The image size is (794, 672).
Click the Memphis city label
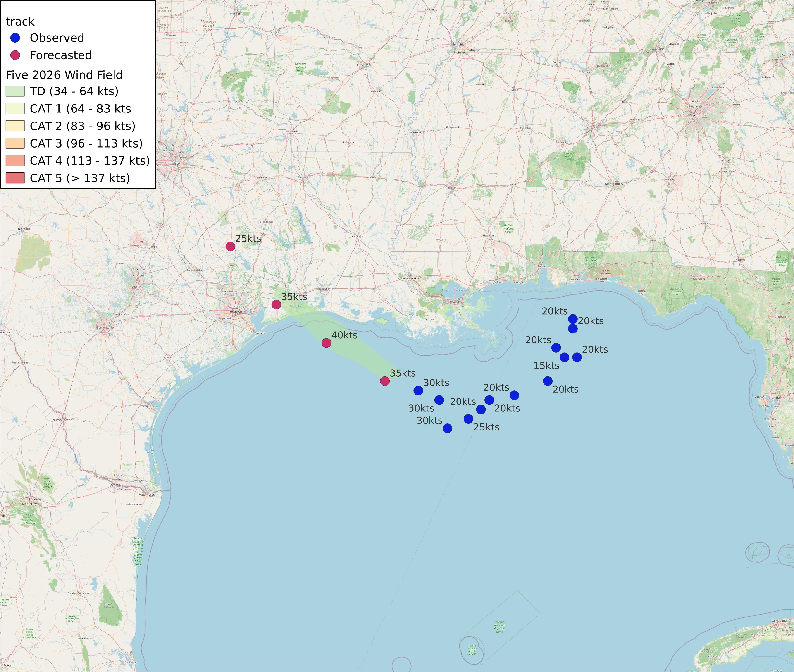[458, 45]
